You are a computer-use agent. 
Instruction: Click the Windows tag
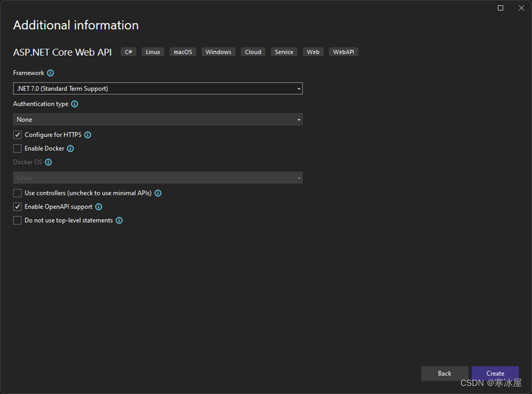point(218,52)
